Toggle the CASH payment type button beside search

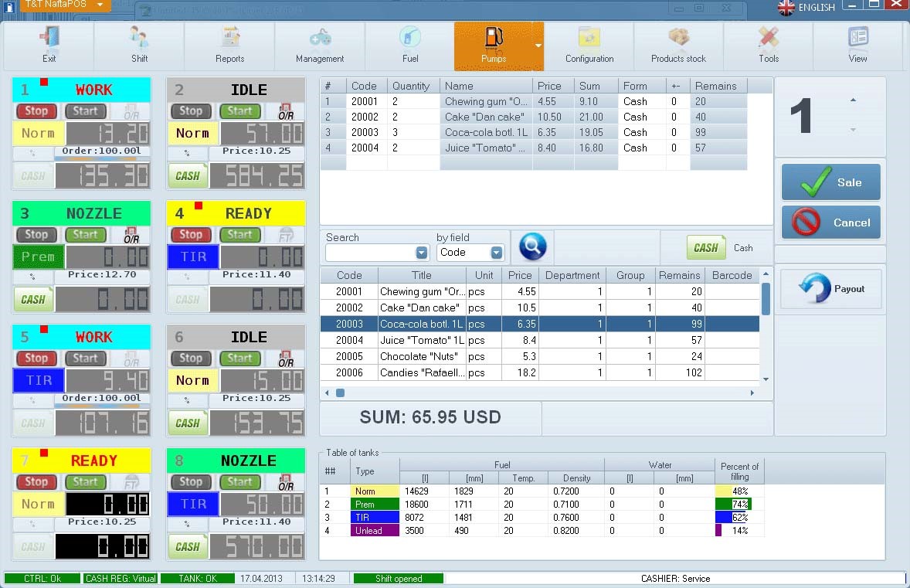705,248
